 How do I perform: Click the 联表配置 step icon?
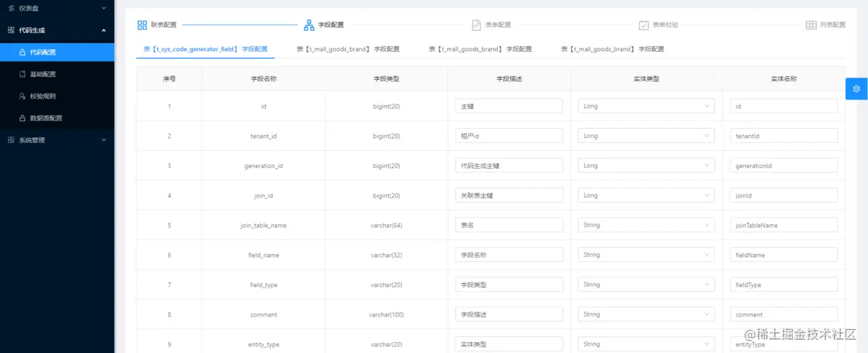pos(142,25)
